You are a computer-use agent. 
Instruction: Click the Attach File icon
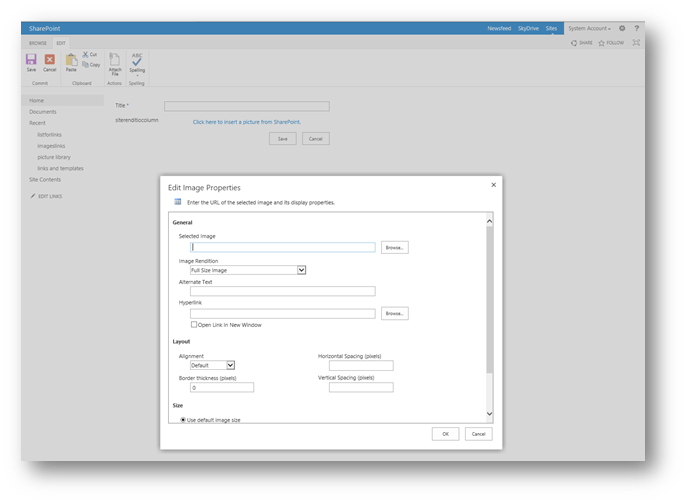(x=115, y=62)
